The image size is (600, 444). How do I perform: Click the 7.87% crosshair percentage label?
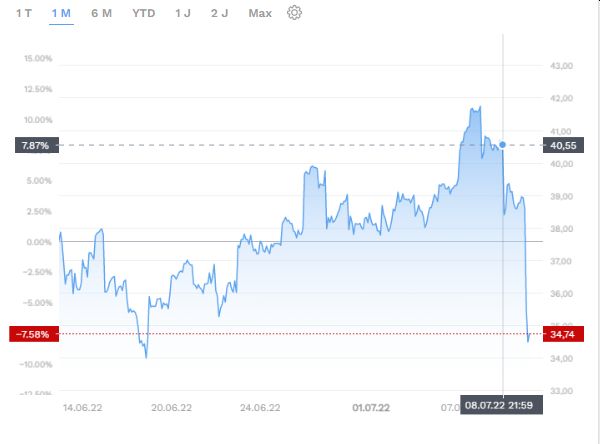click(32, 145)
